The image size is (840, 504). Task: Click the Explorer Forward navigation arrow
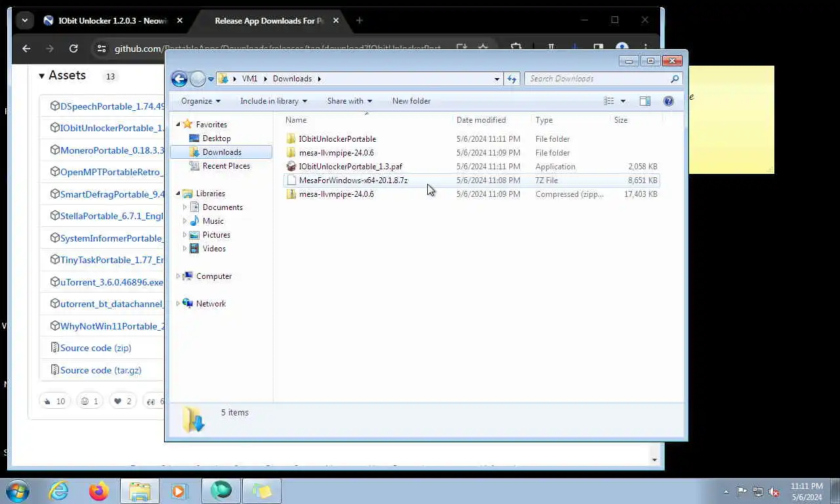tap(198, 79)
